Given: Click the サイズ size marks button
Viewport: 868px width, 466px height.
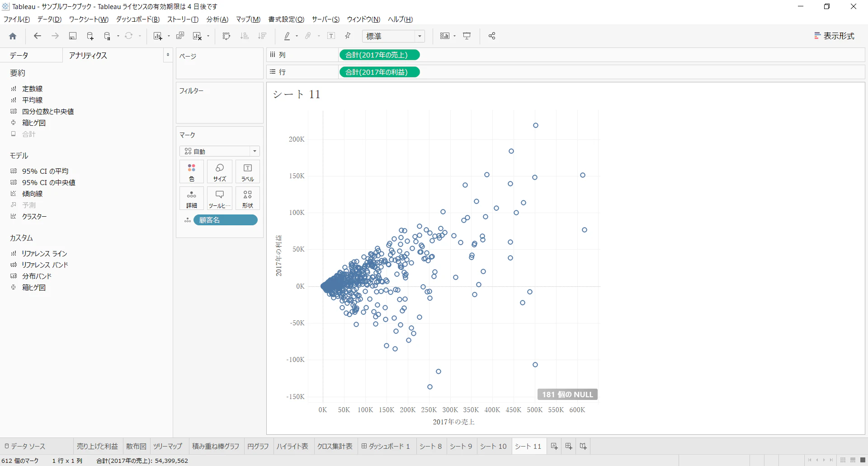Looking at the screenshot, I should [220, 172].
